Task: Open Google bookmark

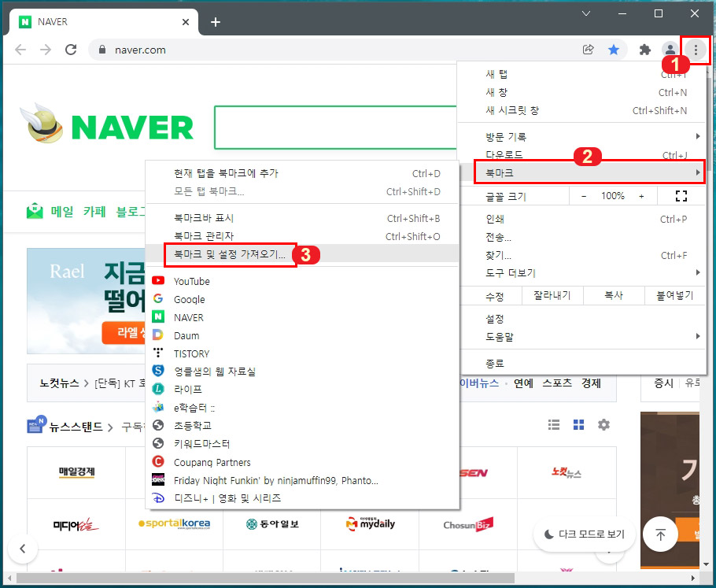Action: point(301,299)
